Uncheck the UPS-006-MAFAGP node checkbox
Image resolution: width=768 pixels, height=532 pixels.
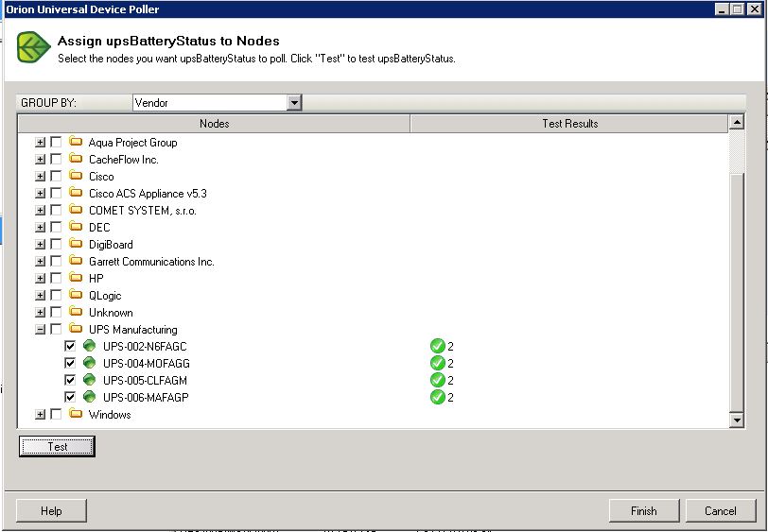click(70, 397)
